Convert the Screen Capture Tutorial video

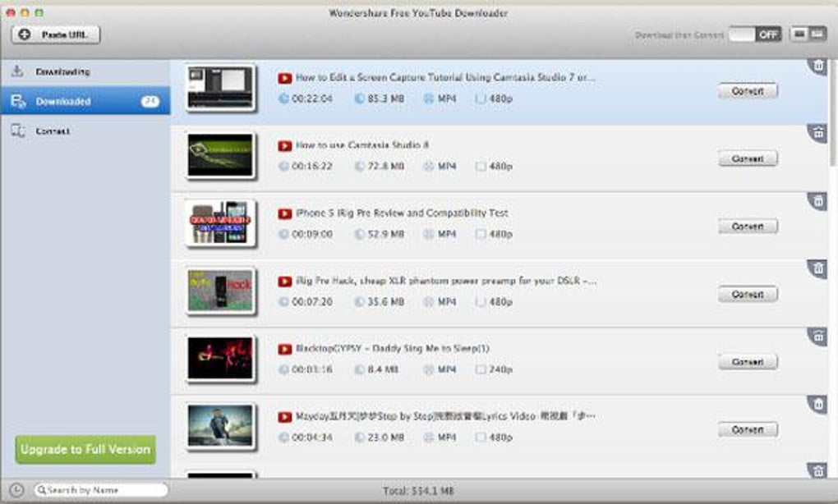pyautogui.click(x=748, y=91)
